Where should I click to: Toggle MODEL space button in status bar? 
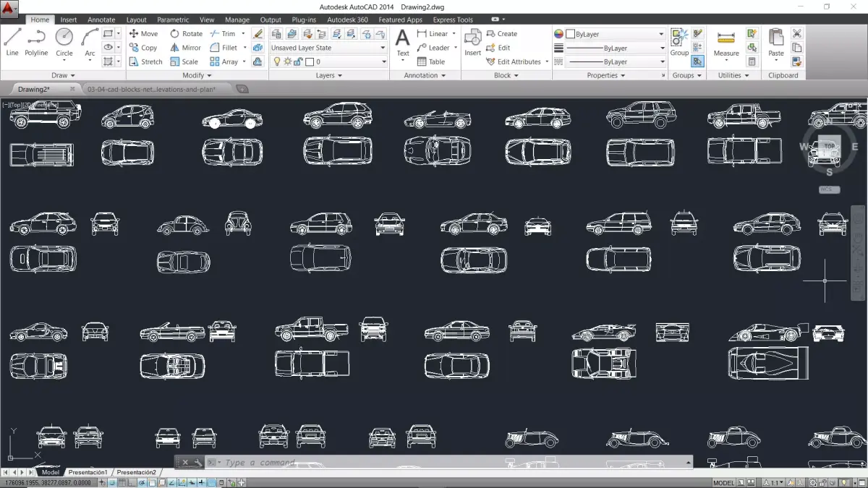pyautogui.click(x=723, y=482)
